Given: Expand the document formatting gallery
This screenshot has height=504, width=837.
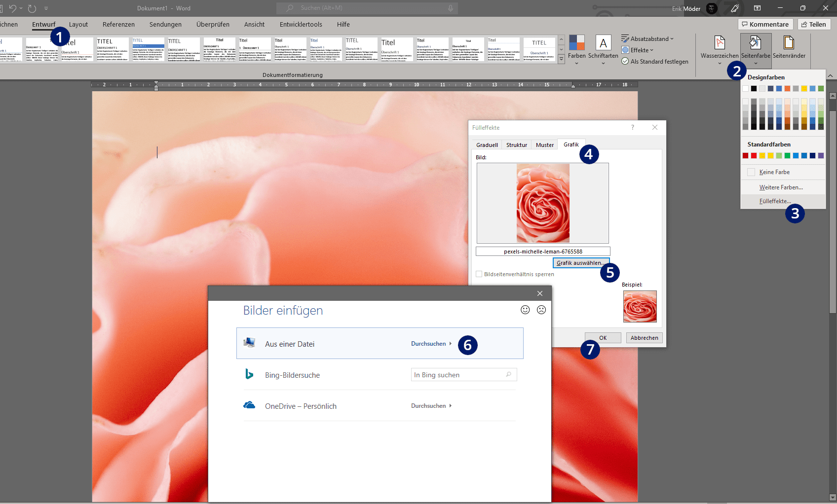Looking at the screenshot, I should click(x=561, y=59).
